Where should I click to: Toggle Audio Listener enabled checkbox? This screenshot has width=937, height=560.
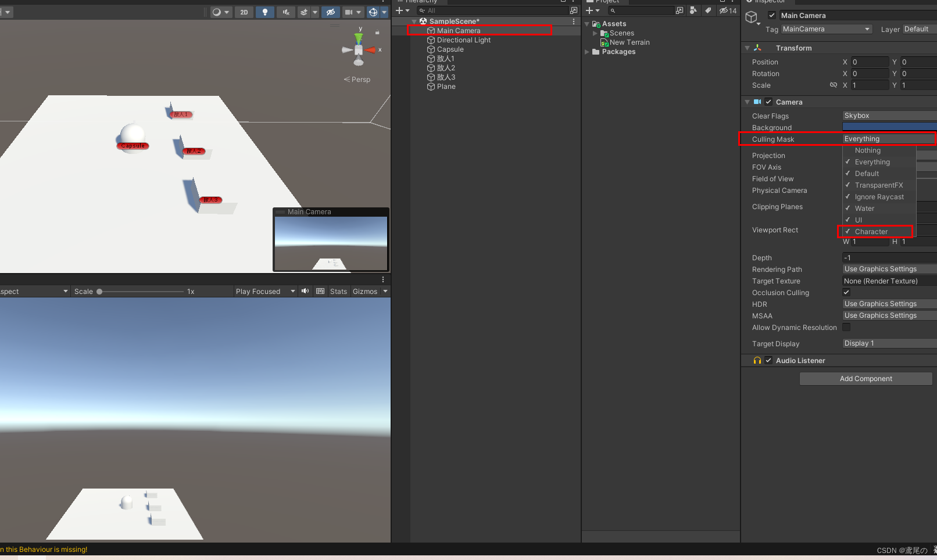pyautogui.click(x=768, y=360)
